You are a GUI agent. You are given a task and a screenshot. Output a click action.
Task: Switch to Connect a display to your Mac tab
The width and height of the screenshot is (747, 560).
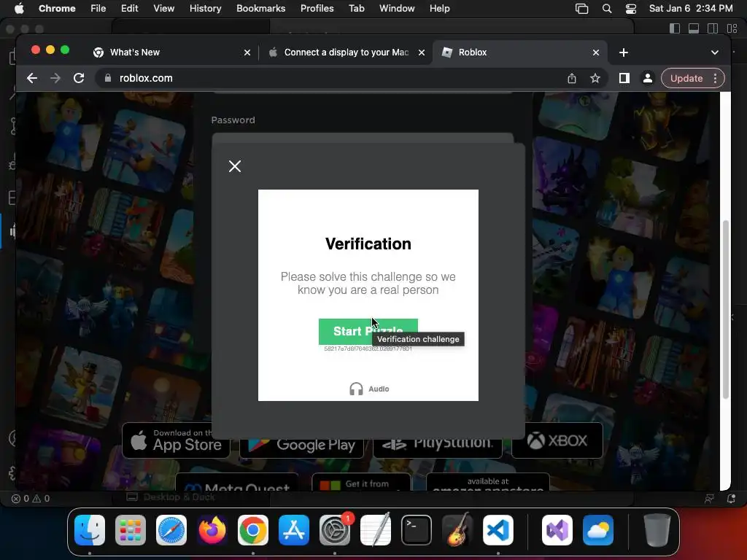[347, 52]
